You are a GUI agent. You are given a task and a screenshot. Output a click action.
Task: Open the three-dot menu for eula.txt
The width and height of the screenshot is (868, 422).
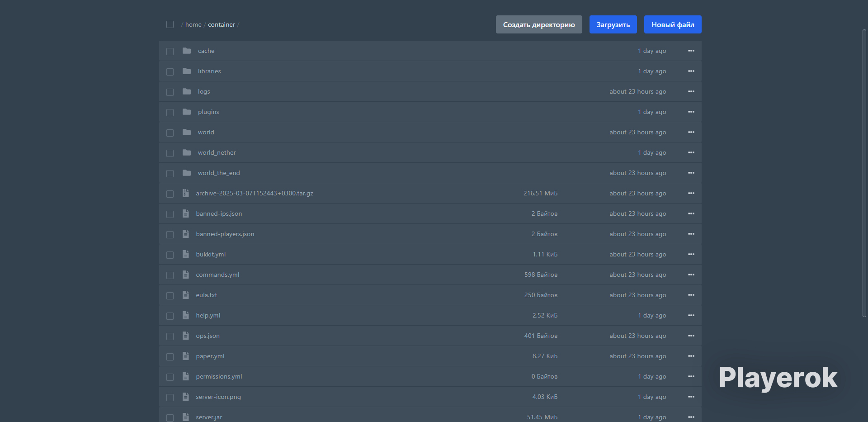pyautogui.click(x=691, y=295)
